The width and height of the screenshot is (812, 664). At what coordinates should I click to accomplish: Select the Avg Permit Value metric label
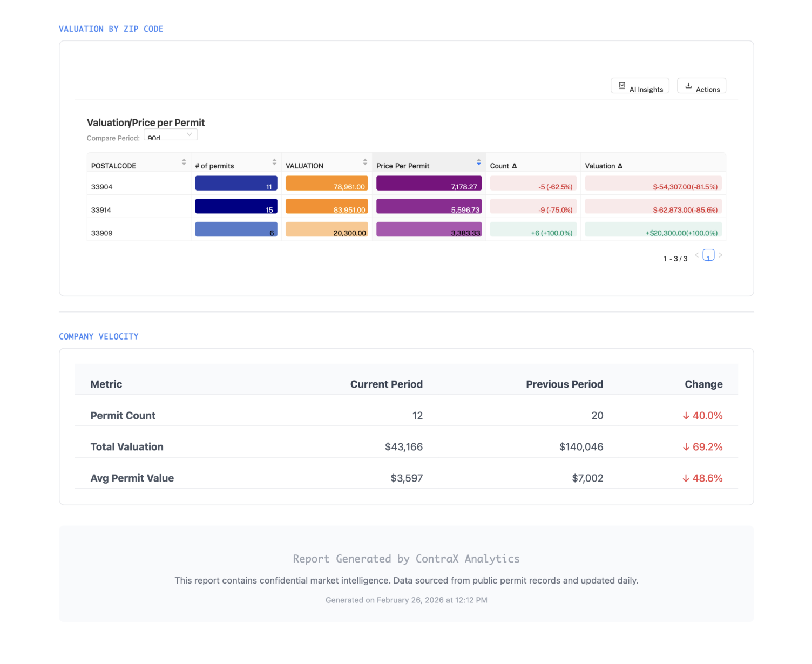coord(132,478)
